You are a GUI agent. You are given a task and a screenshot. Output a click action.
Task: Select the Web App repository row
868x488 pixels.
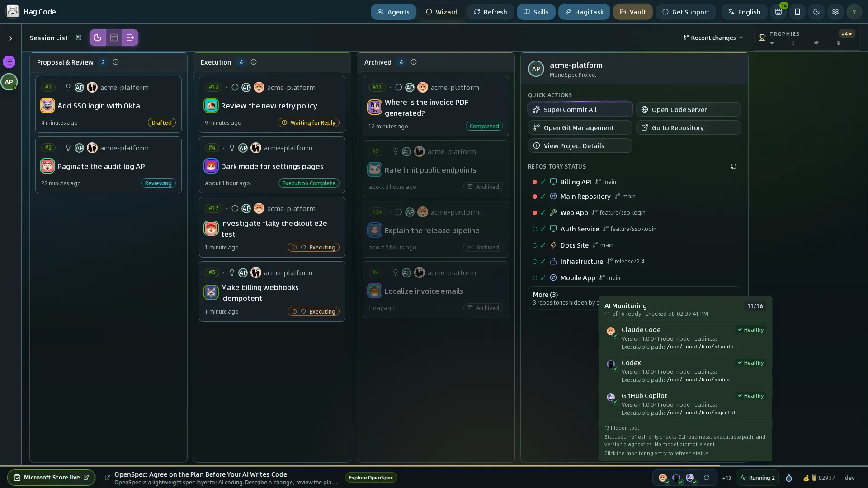click(x=634, y=212)
